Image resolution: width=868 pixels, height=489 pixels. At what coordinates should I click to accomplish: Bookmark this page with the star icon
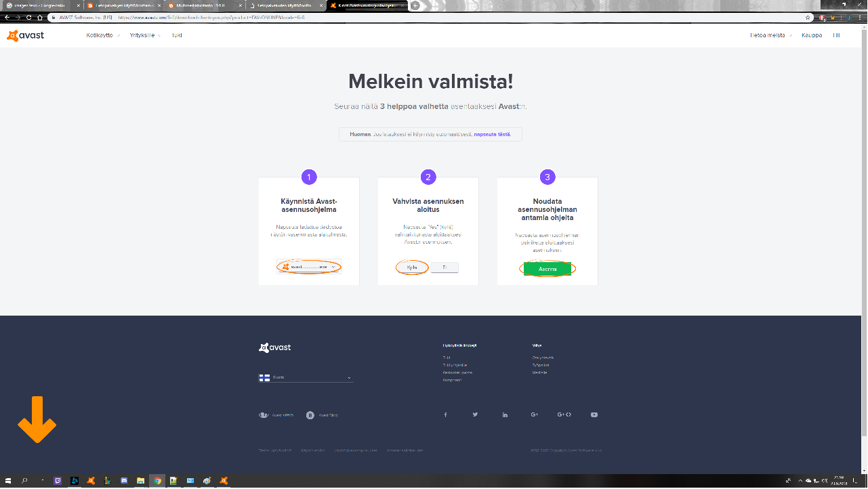pos(808,18)
